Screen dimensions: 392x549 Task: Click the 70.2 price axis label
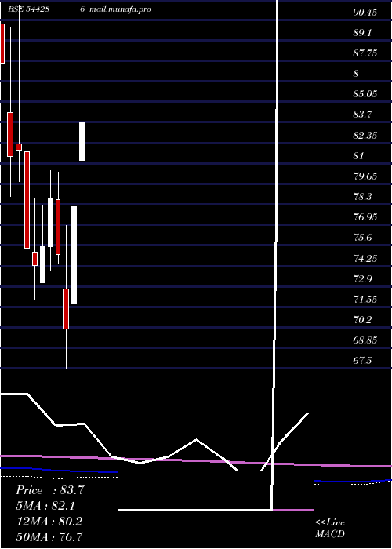pyautogui.click(x=362, y=320)
